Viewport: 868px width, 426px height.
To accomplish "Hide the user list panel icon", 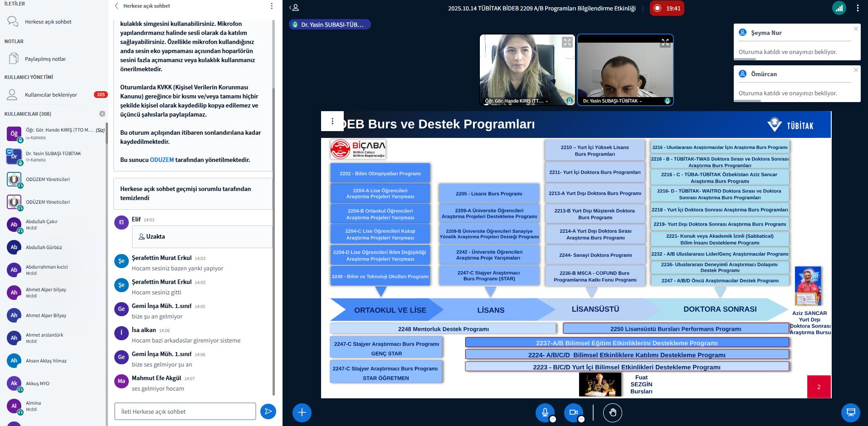I will click(x=295, y=8).
